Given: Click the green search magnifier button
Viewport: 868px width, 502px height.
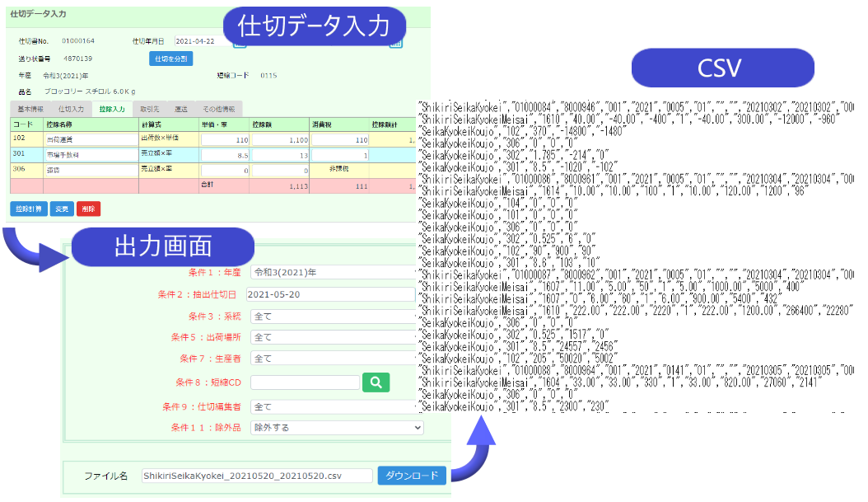Looking at the screenshot, I should pos(375,382).
